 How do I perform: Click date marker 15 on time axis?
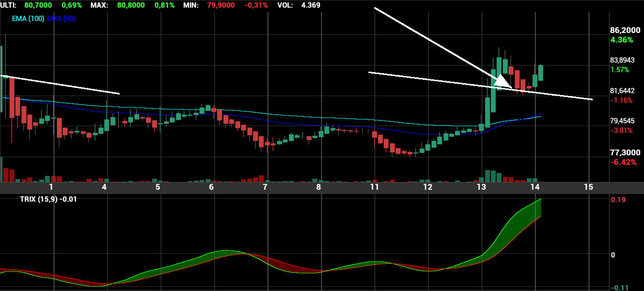point(588,187)
